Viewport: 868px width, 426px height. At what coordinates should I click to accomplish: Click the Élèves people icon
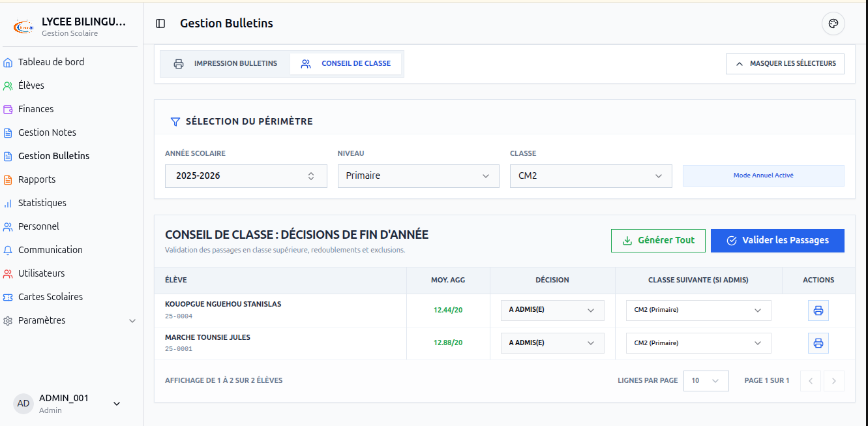[8, 86]
